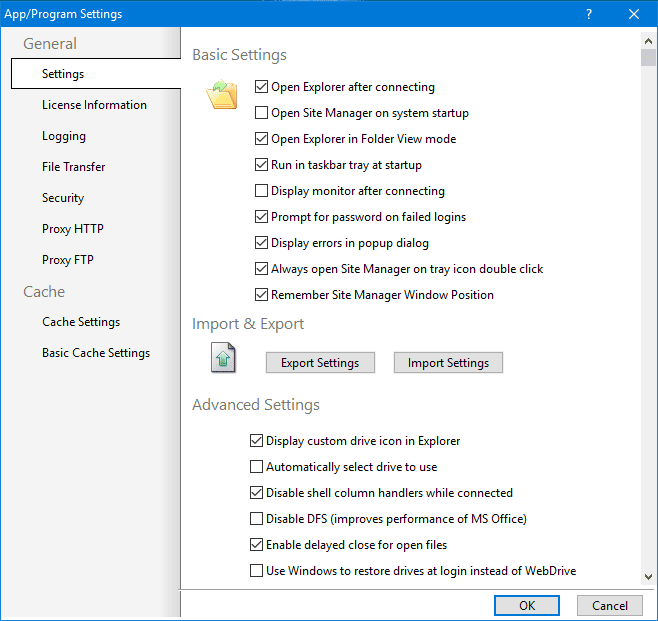The width and height of the screenshot is (658, 621).
Task: Click the folder icon beside Basic Settings
Action: [x=222, y=94]
